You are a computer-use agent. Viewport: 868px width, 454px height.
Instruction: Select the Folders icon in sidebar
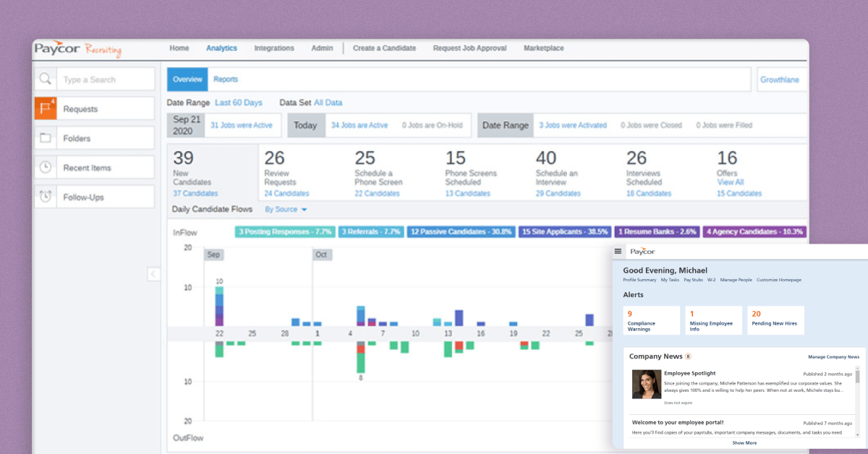click(x=46, y=137)
